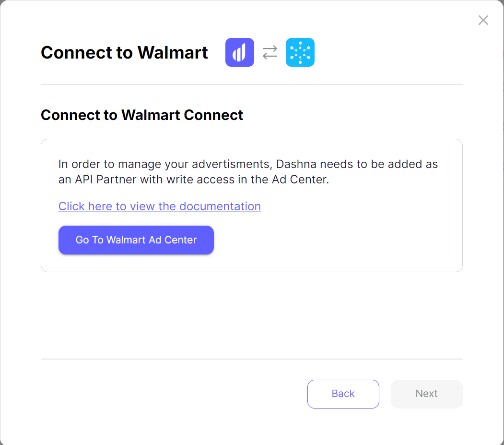
Task: Click the two-way swap arrows icon
Action: tap(270, 52)
